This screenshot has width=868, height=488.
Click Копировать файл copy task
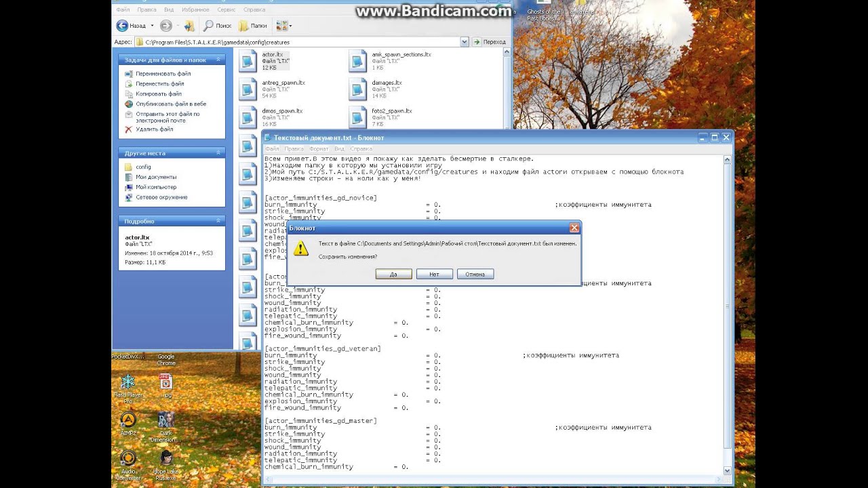pos(159,94)
